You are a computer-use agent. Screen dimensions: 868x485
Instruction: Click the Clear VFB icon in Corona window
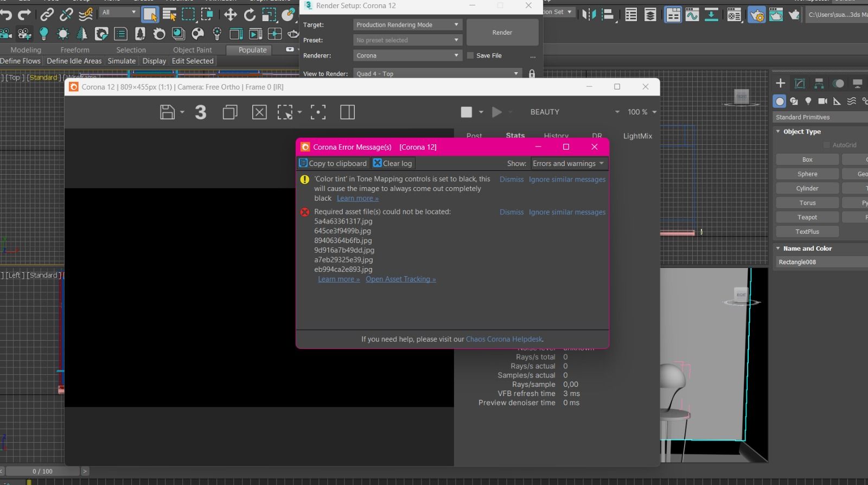pyautogui.click(x=259, y=112)
